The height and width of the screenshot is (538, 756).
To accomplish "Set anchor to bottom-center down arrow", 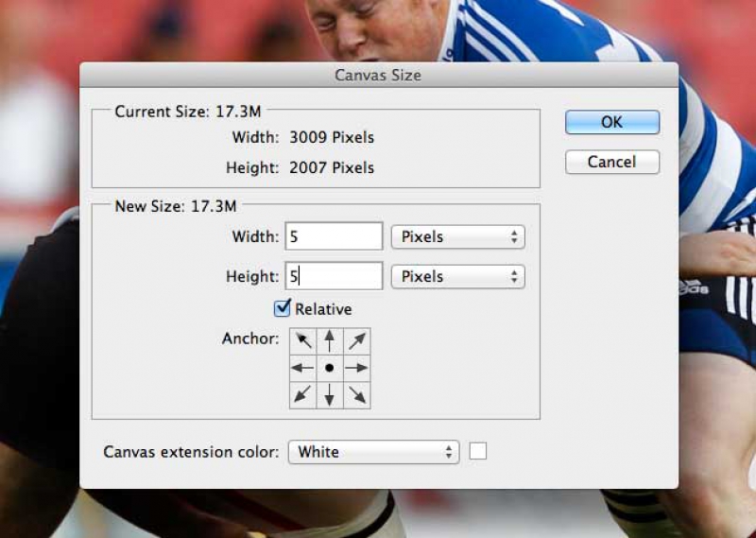I will pos(330,395).
